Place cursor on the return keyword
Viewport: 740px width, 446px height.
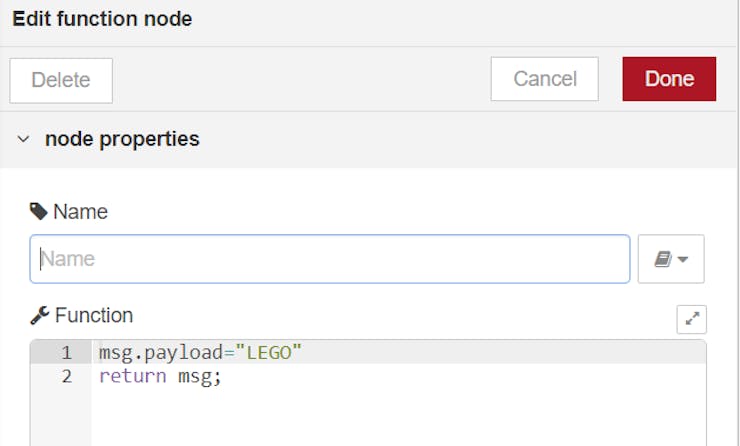[x=133, y=376]
